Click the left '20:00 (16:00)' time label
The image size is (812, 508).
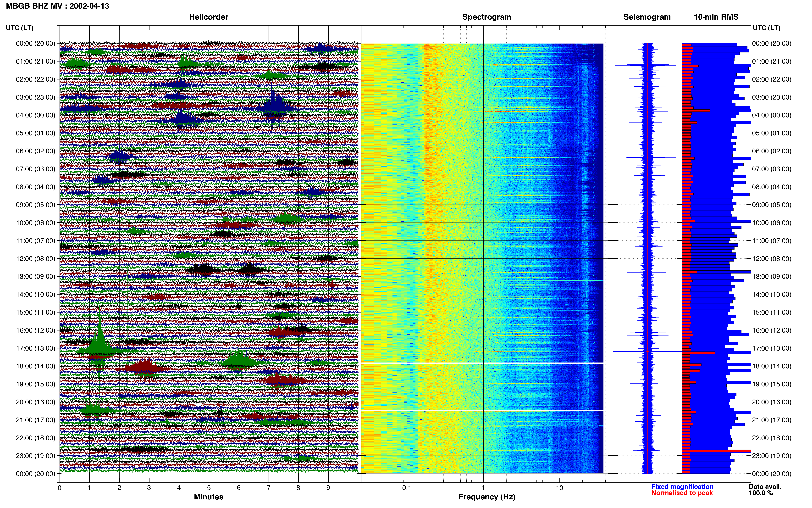(x=36, y=402)
